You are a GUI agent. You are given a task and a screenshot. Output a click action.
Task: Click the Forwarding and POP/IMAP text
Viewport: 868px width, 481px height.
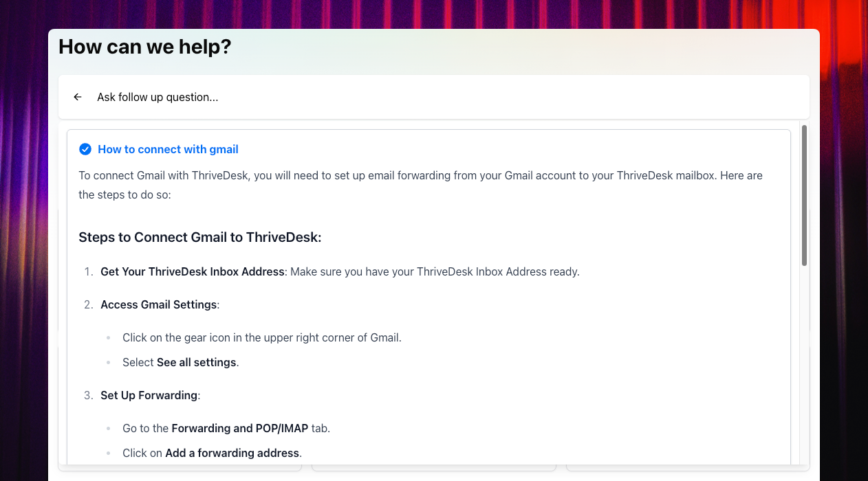tap(240, 428)
